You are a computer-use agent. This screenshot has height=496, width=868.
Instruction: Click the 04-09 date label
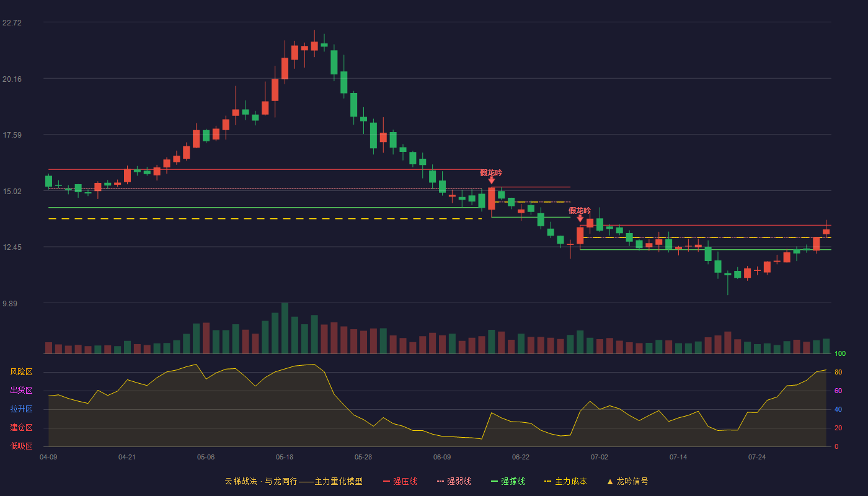coord(48,457)
